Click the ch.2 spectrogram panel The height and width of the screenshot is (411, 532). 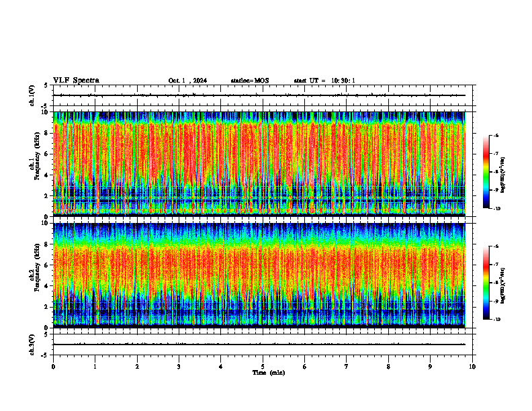(259, 275)
